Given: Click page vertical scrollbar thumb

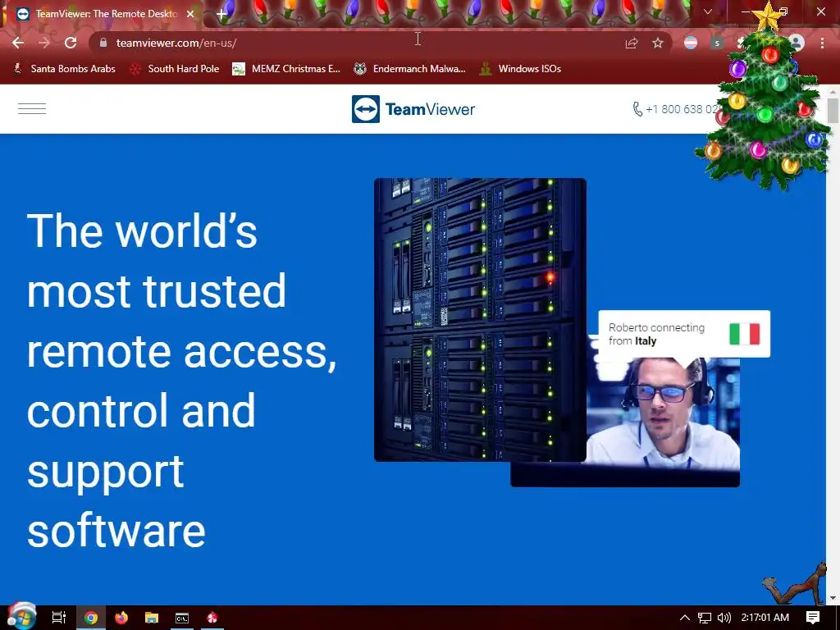Looking at the screenshot, I should pyautogui.click(x=833, y=111).
